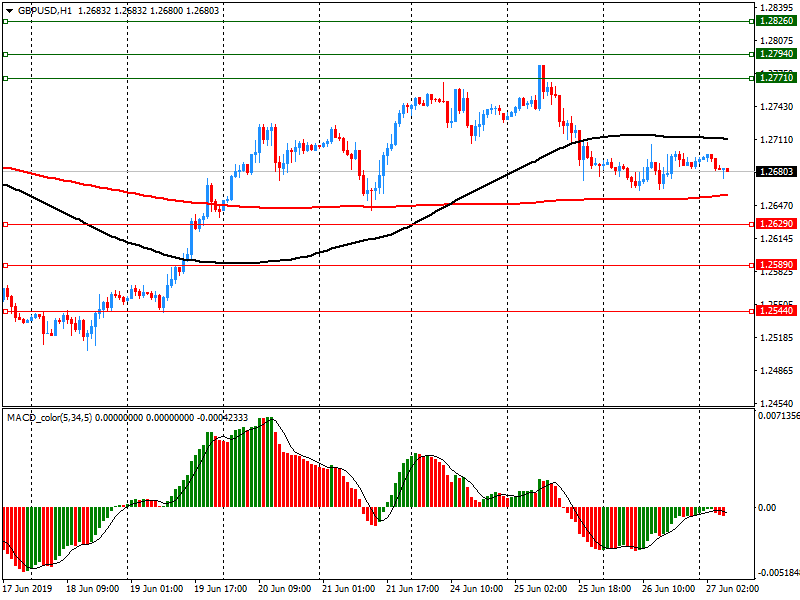Viewport: 800px width, 600px height.
Task: Click the 1.28395 price scale value
Action: [777, 8]
